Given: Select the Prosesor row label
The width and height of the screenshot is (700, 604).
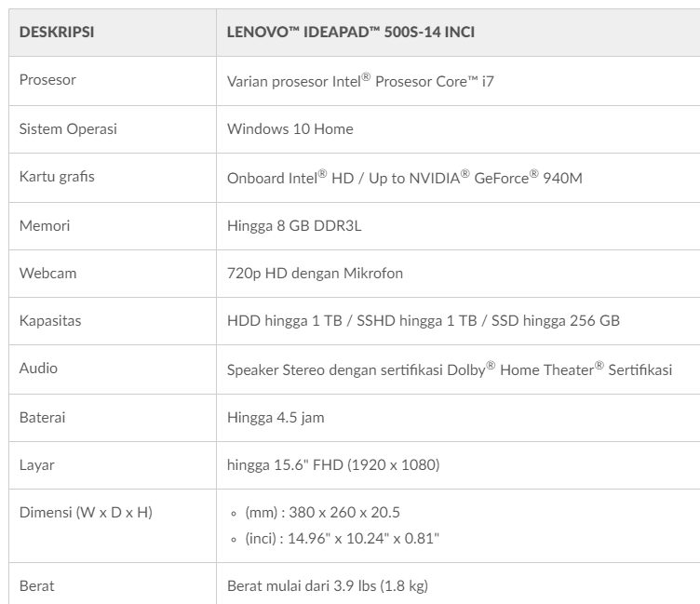Looking at the screenshot, I should click(x=47, y=80).
